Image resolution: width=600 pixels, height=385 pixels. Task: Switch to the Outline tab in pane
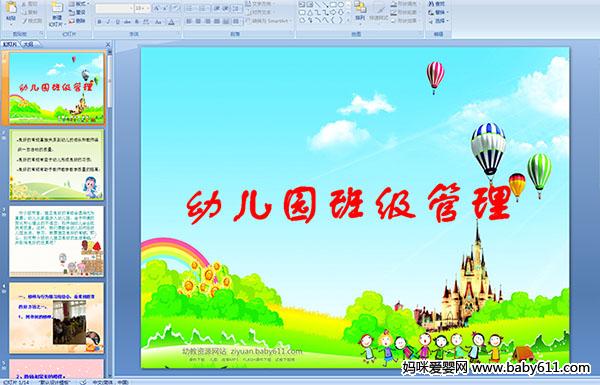(29, 44)
